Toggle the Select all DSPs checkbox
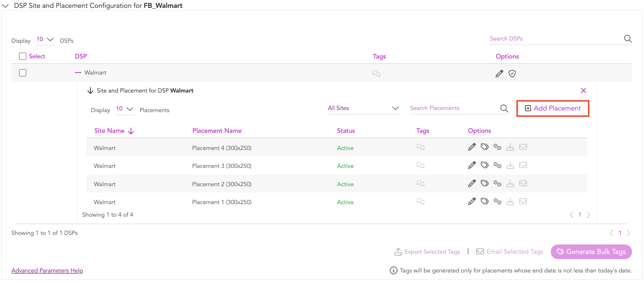This screenshot has height=282, width=644. [x=23, y=56]
